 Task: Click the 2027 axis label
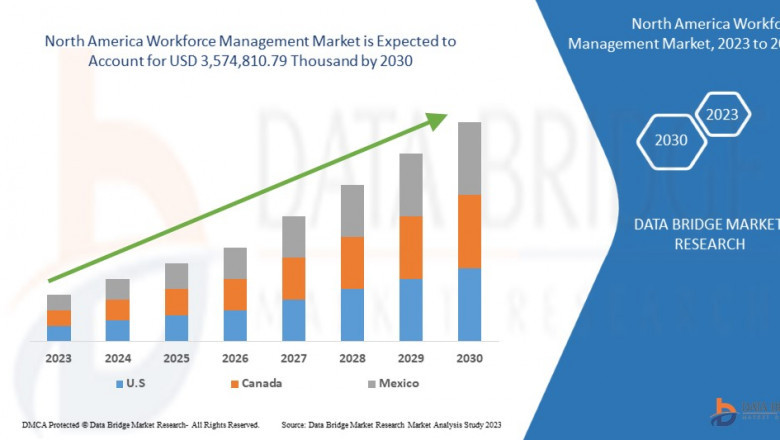point(293,358)
